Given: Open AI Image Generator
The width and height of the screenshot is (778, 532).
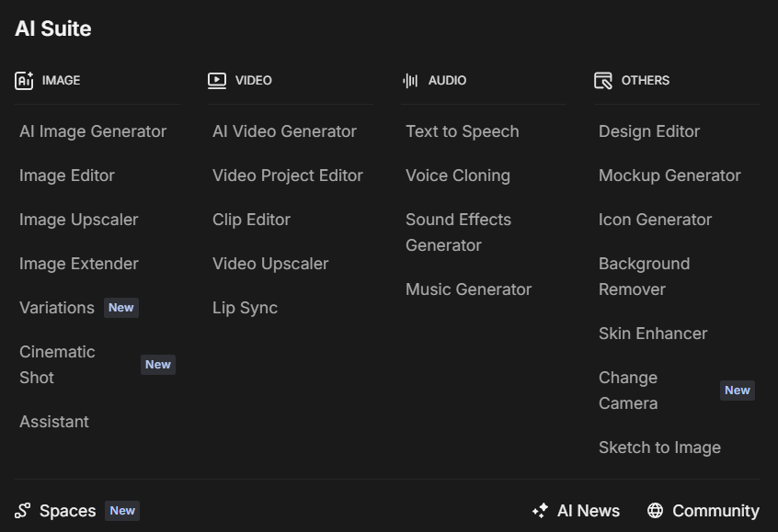Looking at the screenshot, I should tap(93, 131).
